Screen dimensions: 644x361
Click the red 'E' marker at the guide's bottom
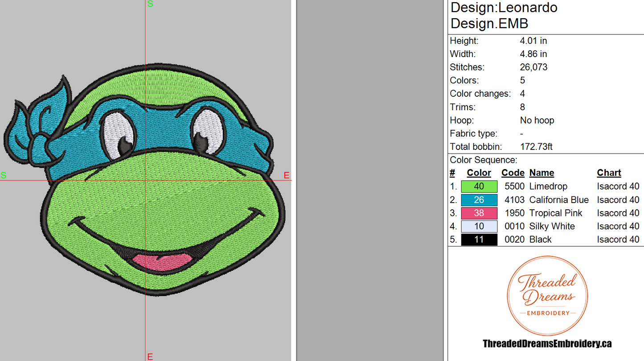[150, 357]
